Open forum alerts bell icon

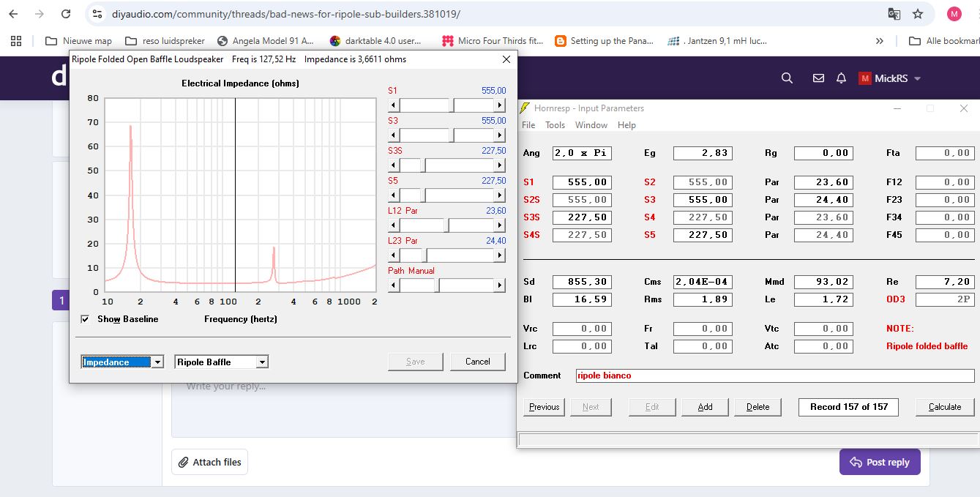[842, 78]
